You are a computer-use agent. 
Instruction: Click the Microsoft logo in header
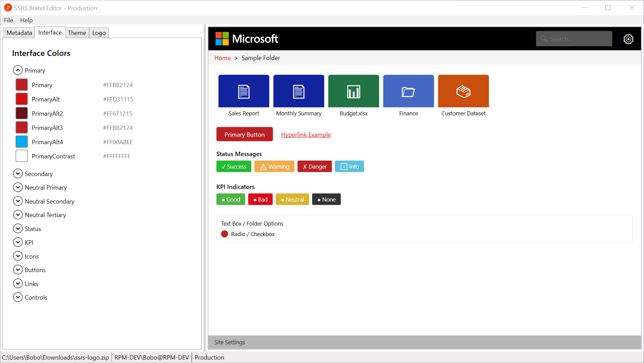click(247, 39)
